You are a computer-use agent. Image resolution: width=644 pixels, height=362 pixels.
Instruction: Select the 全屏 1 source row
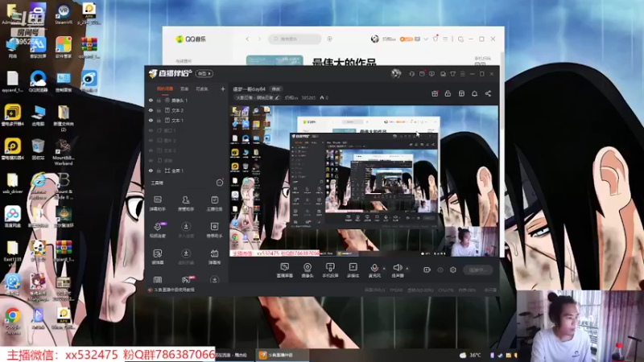[188, 171]
